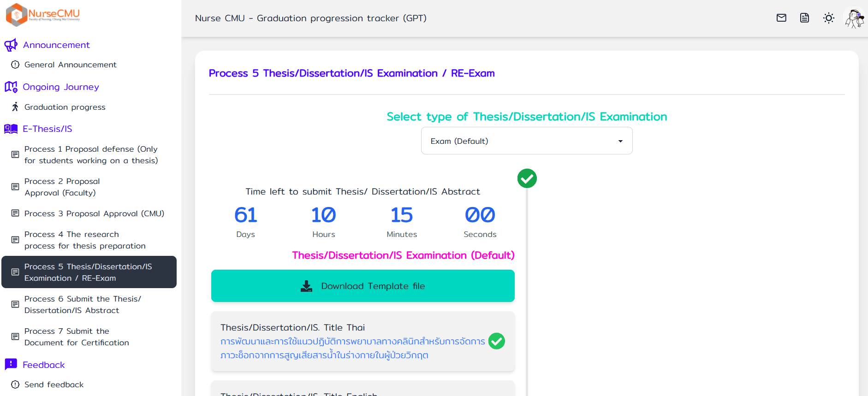
Task: Go to Process 6 Submit Abstract page
Action: [83, 305]
